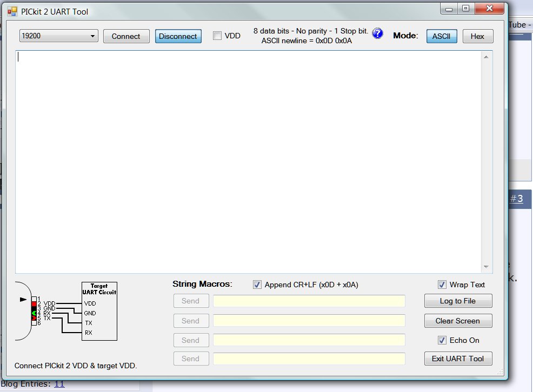
Task: Click the Log to File button
Action: (x=458, y=301)
